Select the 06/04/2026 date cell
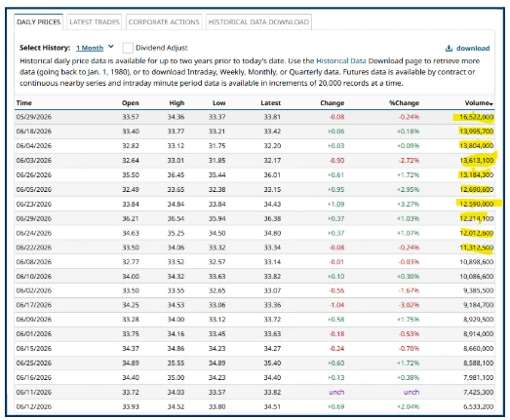The image size is (510, 420). (x=34, y=145)
